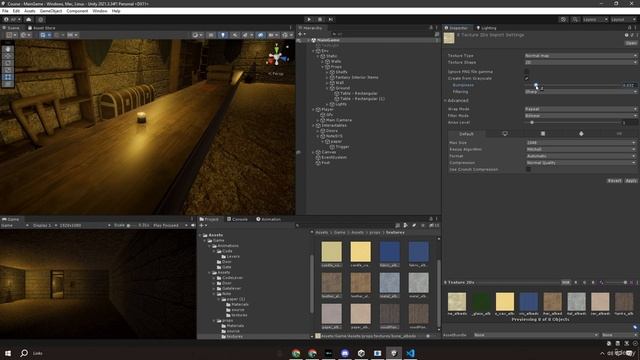Select the Hand tool in Scene view
Viewport: 640px width, 360px height.
(x=8, y=49)
